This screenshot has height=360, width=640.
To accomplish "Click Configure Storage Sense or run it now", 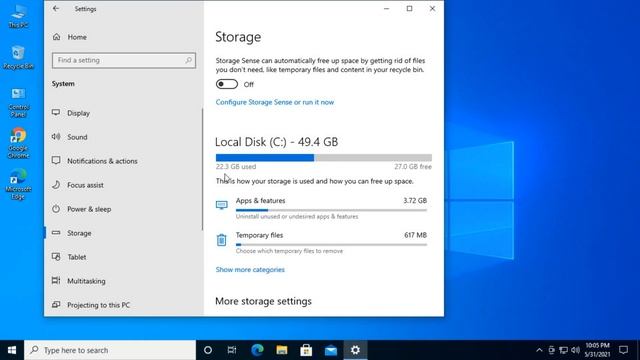I will 275,102.
